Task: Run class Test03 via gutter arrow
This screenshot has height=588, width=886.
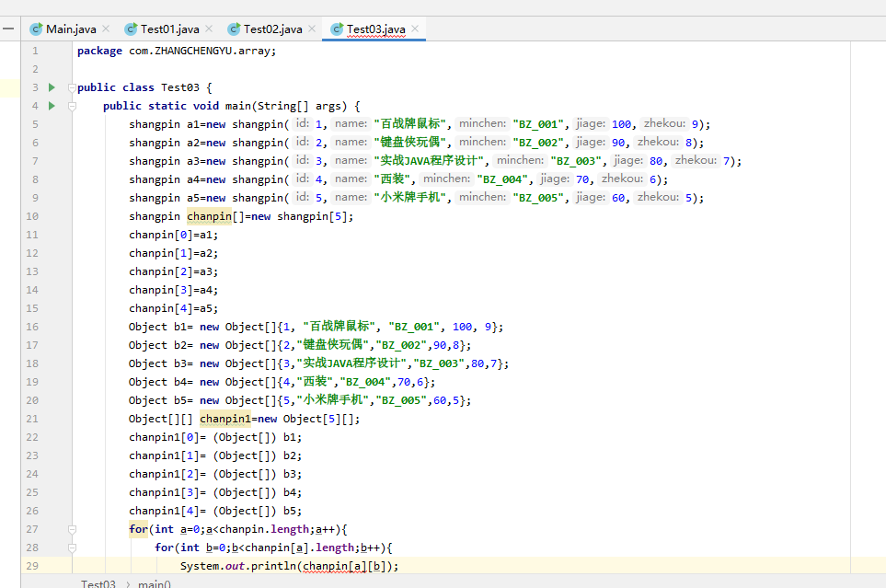Action: (x=52, y=87)
